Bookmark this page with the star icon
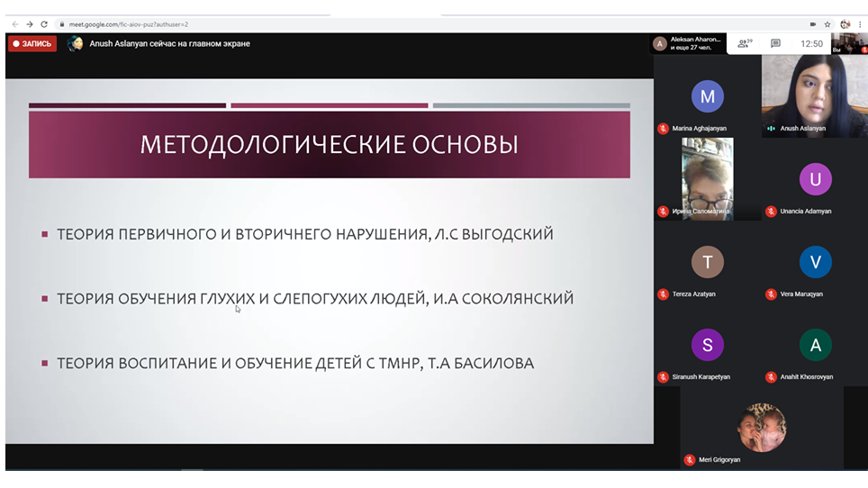 pos(827,24)
